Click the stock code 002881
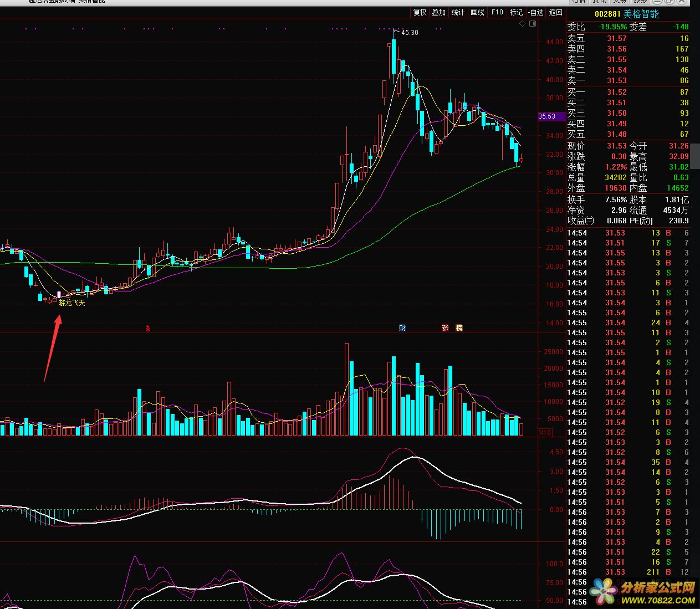This screenshot has height=609, width=700. tap(607, 14)
